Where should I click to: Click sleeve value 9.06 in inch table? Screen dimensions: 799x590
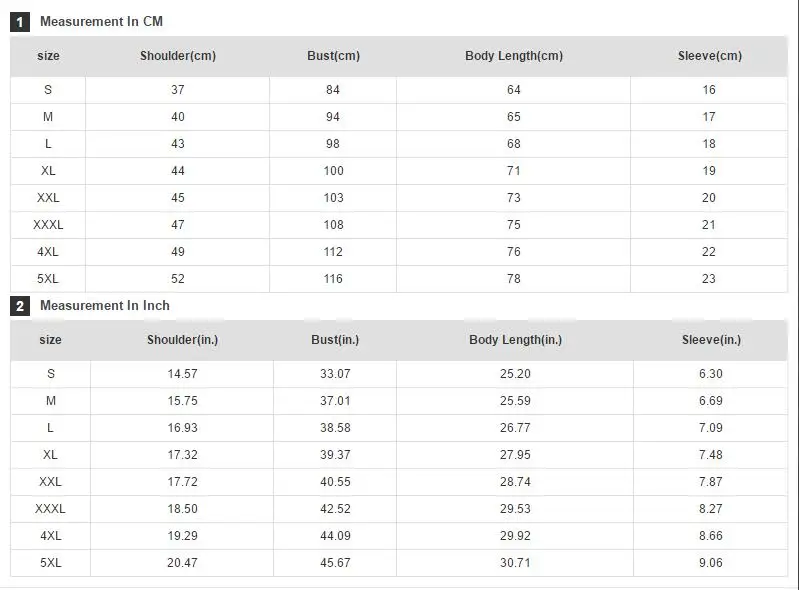click(x=711, y=562)
